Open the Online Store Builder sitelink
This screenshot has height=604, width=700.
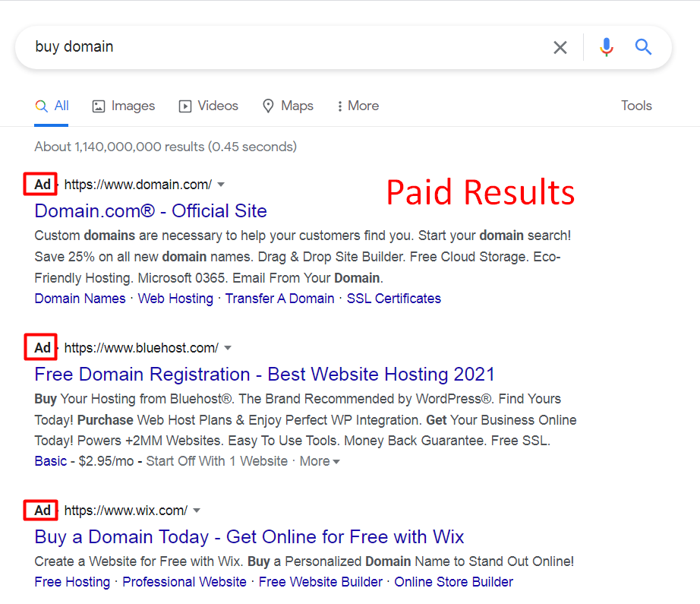(x=453, y=582)
